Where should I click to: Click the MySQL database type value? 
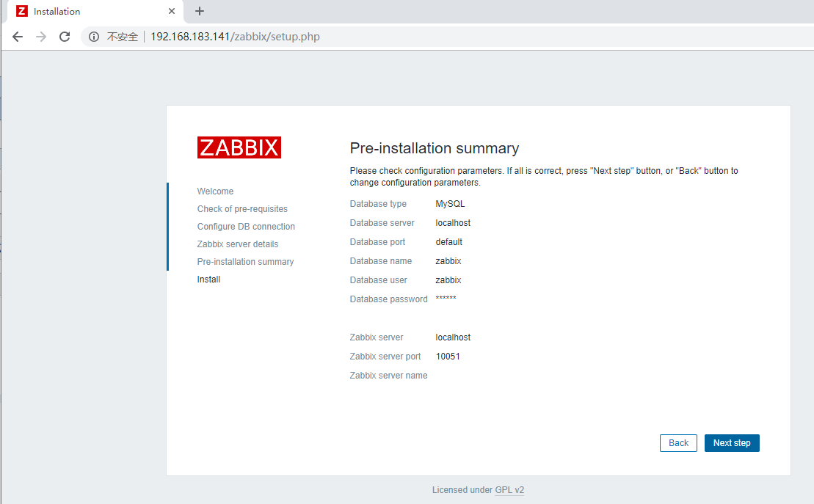(450, 204)
